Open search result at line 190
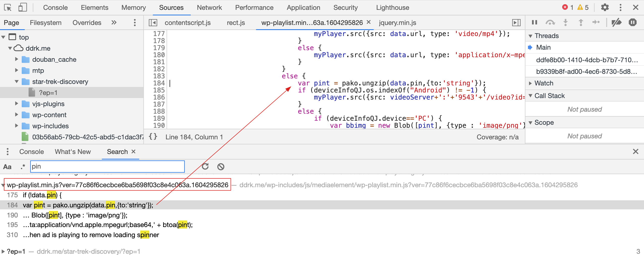Screen dimensions: 644x255 point(76,215)
